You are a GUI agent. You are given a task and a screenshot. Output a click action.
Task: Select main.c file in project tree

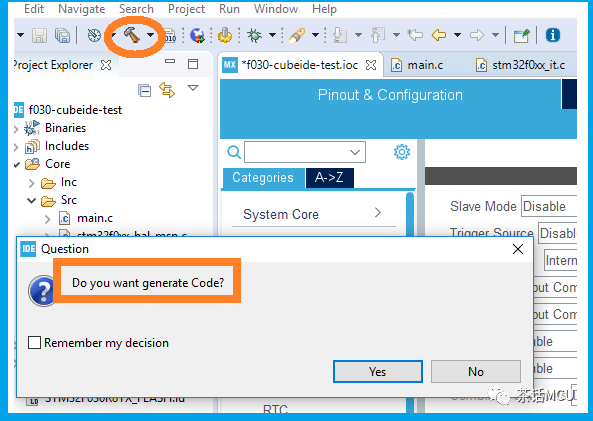point(95,218)
